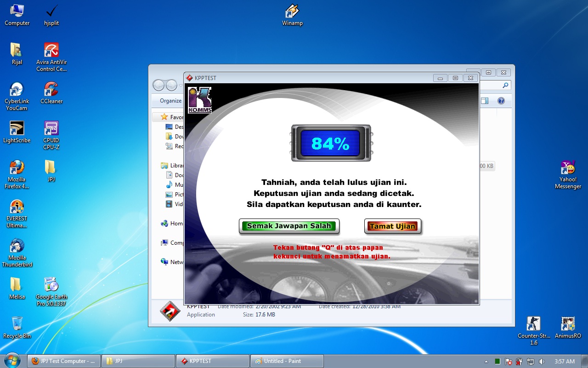Show hidden icons in the system tray
Image resolution: width=588 pixels, height=368 pixels.
(x=486, y=362)
